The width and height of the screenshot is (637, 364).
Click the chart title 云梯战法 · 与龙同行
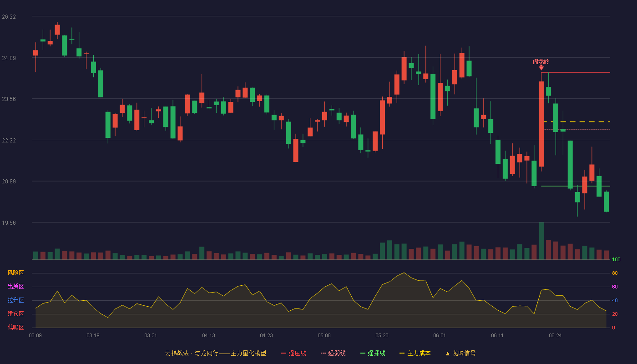pyautogui.click(x=192, y=353)
